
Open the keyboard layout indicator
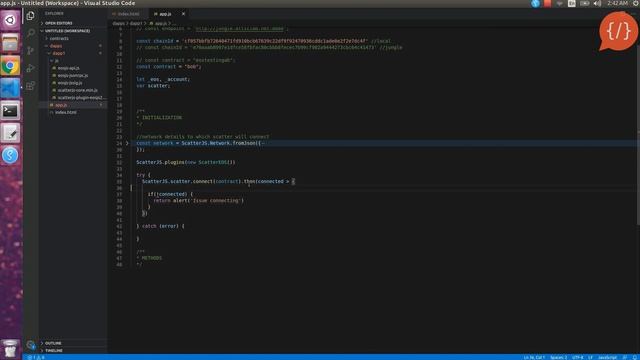572,3
